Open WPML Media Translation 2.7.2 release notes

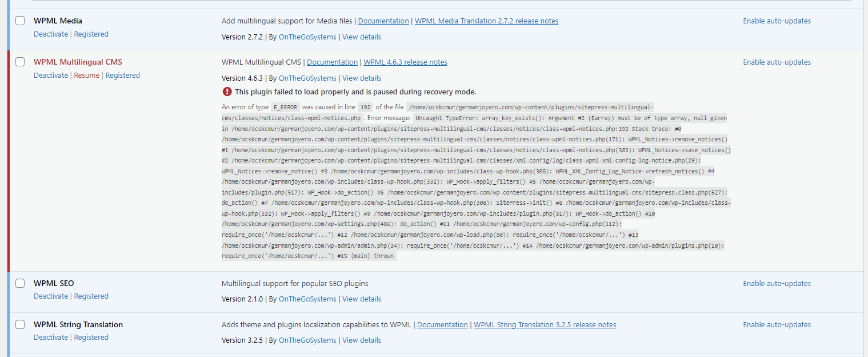coord(486,21)
